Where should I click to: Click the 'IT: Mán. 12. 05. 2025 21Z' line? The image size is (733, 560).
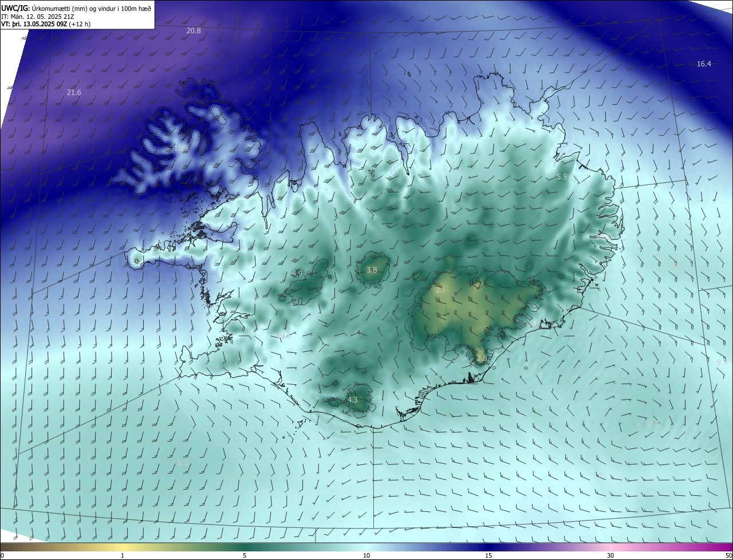click(x=37, y=17)
